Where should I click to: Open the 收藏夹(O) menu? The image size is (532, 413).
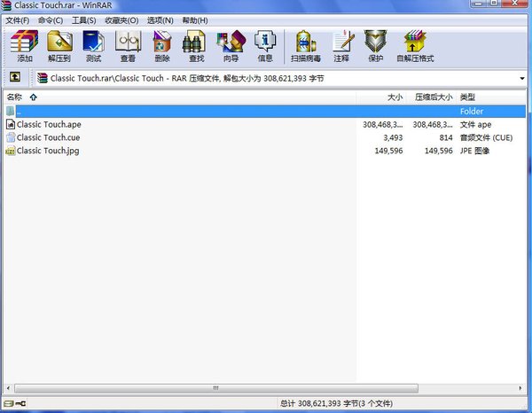click(121, 20)
